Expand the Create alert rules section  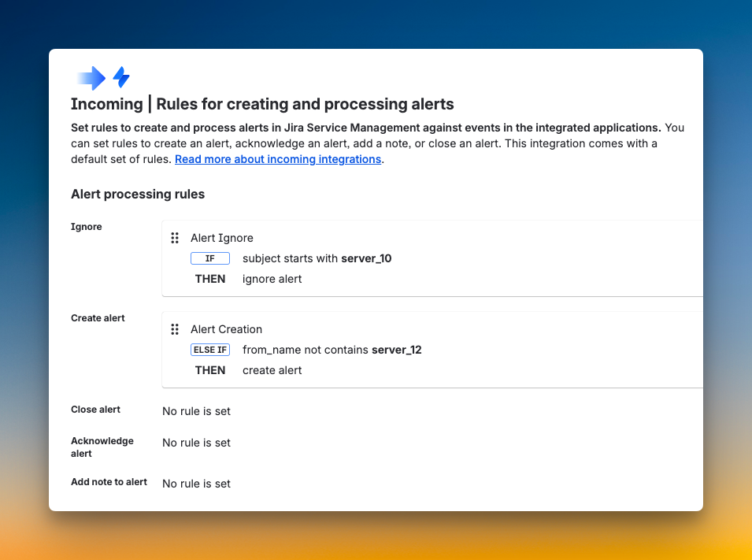coord(98,317)
